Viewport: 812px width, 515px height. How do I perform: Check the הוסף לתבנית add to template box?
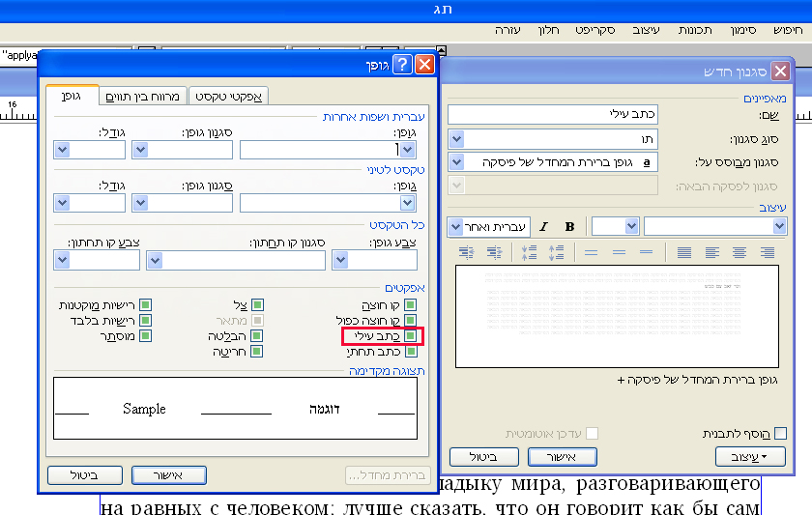(780, 433)
